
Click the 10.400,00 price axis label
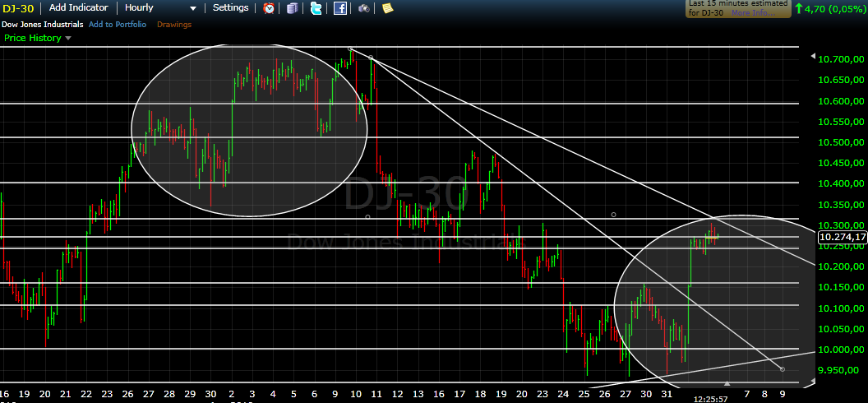click(840, 183)
